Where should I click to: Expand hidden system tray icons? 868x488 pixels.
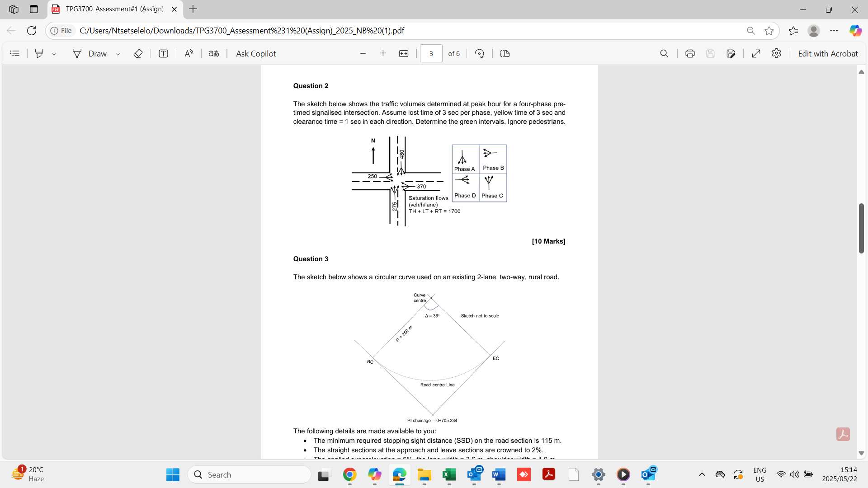pyautogui.click(x=702, y=474)
